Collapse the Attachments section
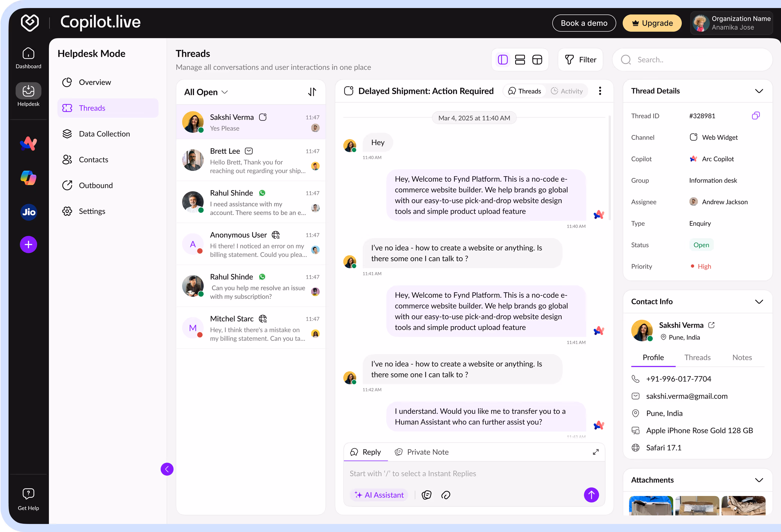Image resolution: width=781 pixels, height=532 pixels. [x=759, y=480]
